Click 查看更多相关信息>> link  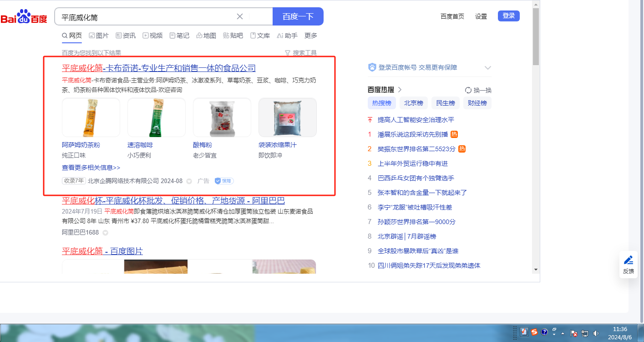click(x=91, y=168)
